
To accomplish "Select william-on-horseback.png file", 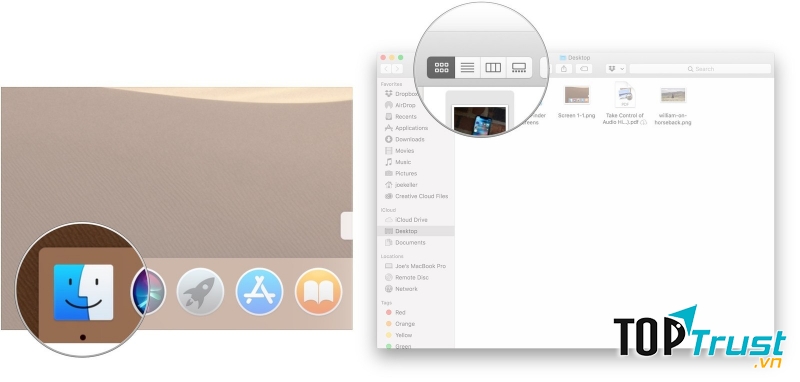I will [x=673, y=106].
